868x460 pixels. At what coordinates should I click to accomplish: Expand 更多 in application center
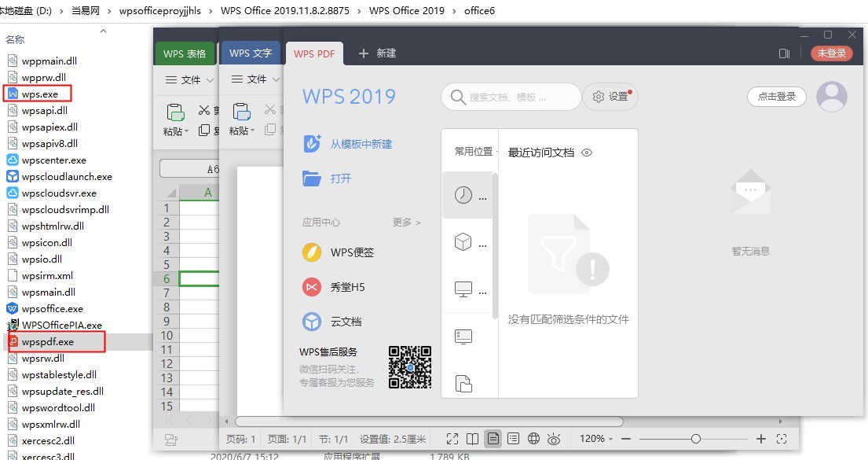tap(406, 223)
